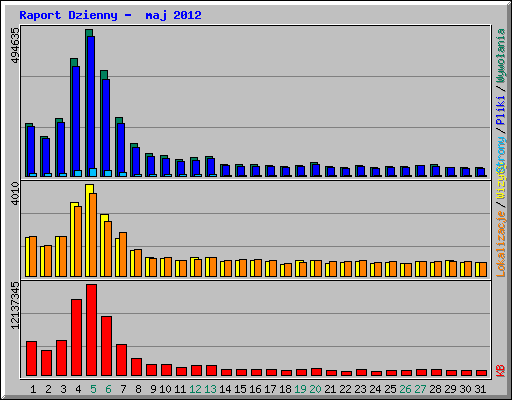Click the green day label '5'

pos(93,389)
